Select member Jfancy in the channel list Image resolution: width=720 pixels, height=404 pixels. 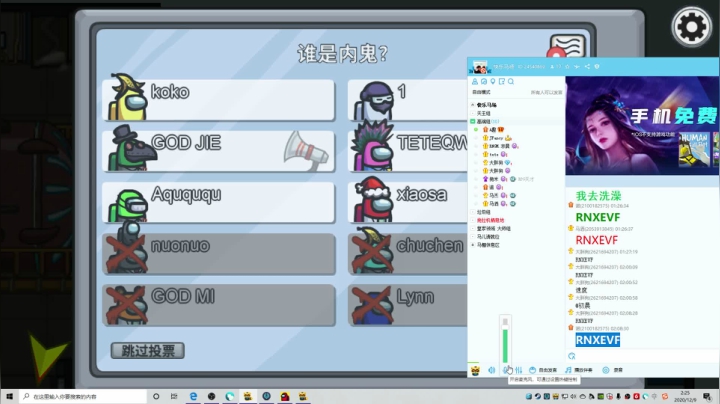tap(497, 138)
